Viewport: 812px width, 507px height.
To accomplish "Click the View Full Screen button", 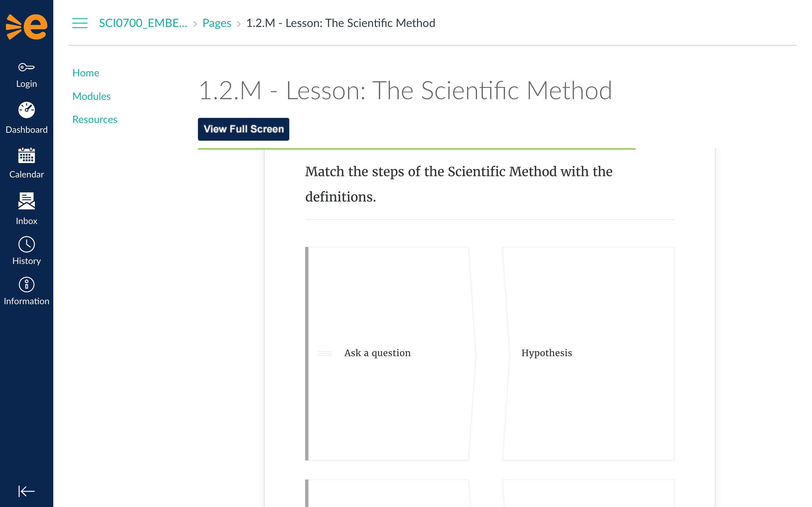I will (x=243, y=129).
